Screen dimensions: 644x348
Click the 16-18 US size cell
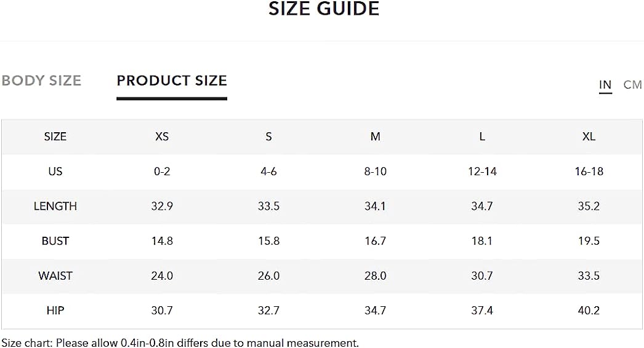[589, 172]
